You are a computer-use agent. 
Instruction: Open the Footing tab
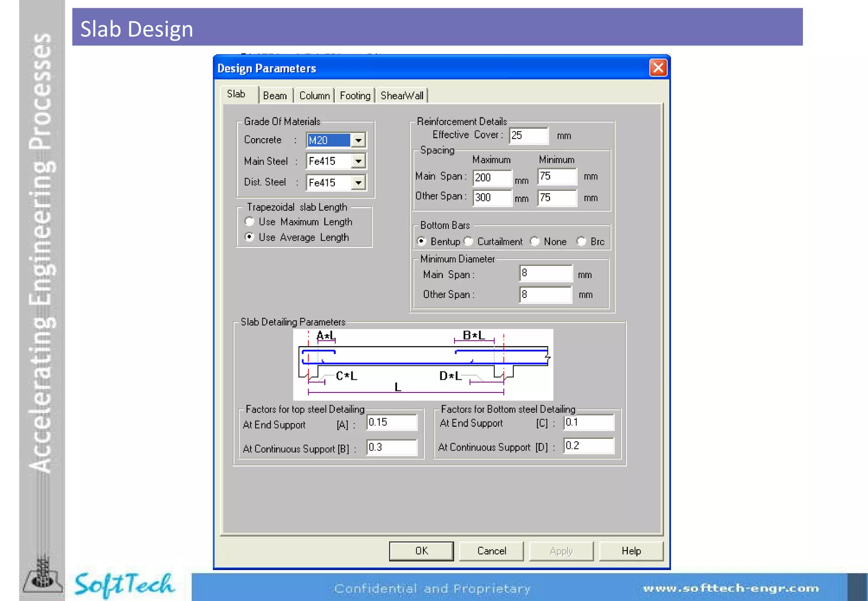pyautogui.click(x=355, y=96)
